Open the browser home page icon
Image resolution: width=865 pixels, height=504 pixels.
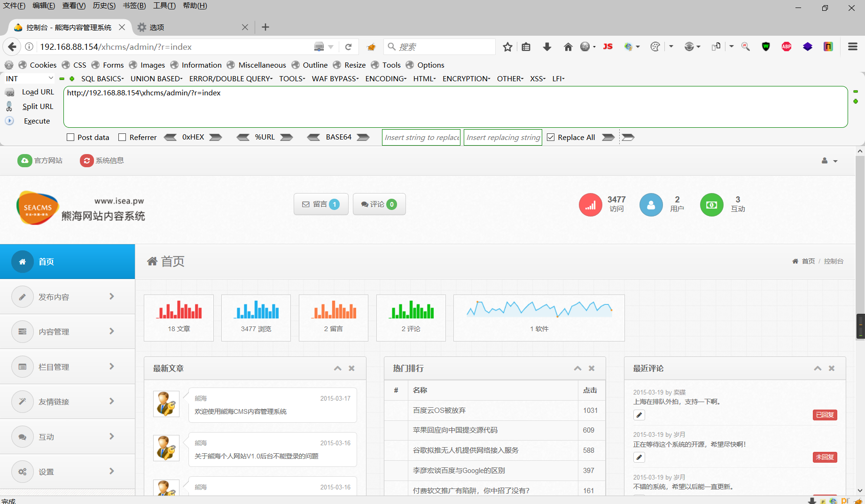pos(568,47)
